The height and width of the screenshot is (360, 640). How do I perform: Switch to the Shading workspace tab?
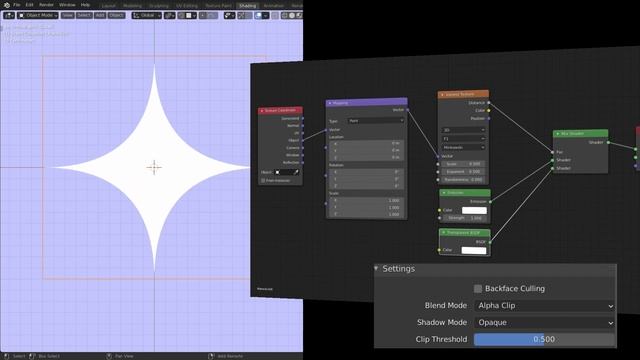pyautogui.click(x=247, y=6)
